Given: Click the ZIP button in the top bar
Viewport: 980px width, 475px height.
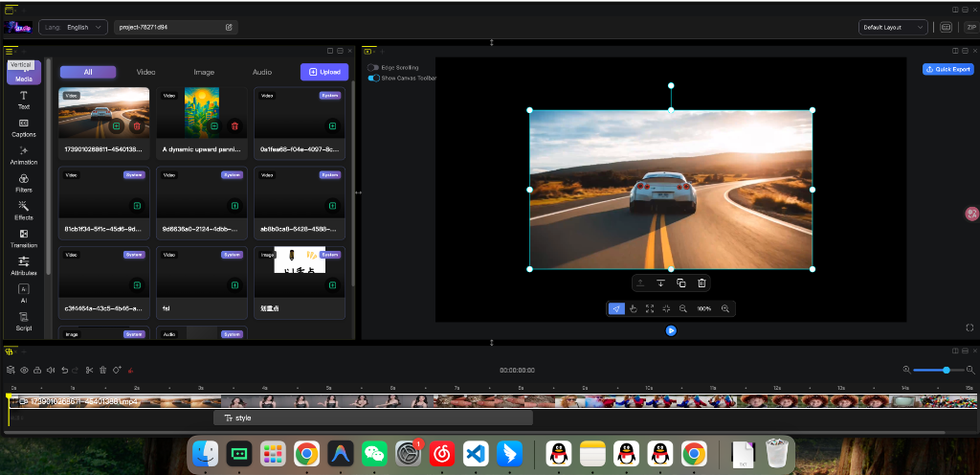Looking at the screenshot, I should coord(971,28).
